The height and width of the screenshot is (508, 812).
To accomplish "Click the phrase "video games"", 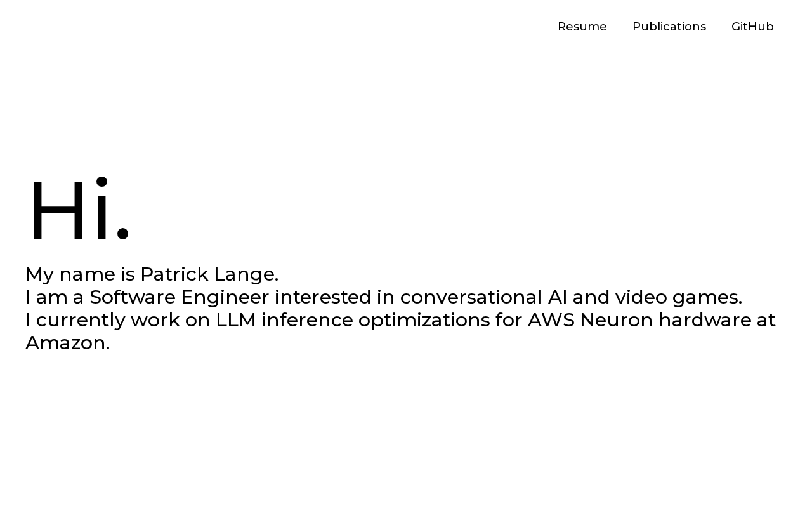I will pos(676,297).
